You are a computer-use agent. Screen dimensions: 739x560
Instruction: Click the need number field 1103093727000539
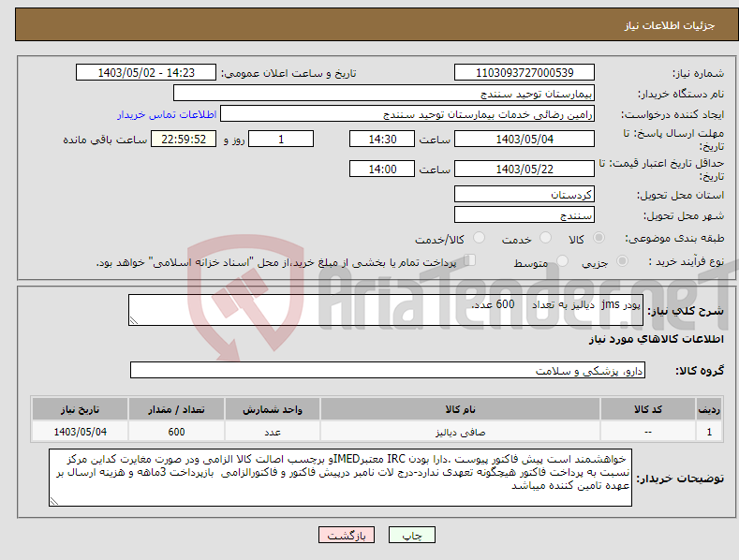525,73
